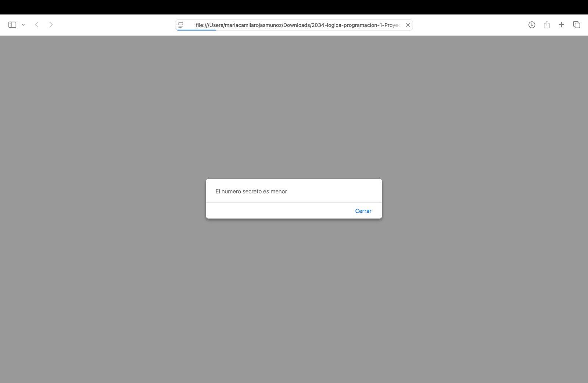588x383 pixels.
Task: Click the 'El numero secreto es menor' message
Action: 251,191
